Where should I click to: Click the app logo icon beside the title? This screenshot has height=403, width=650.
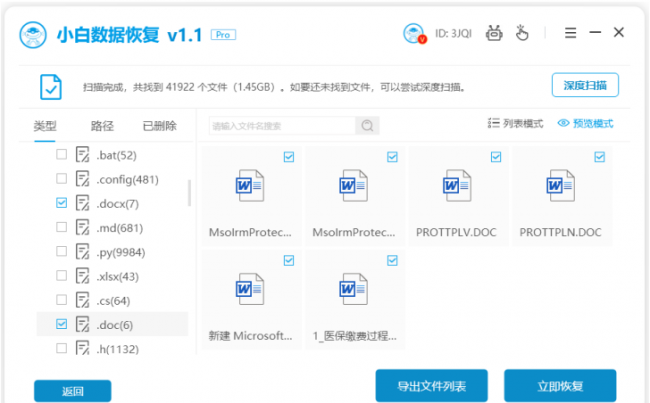(33, 35)
